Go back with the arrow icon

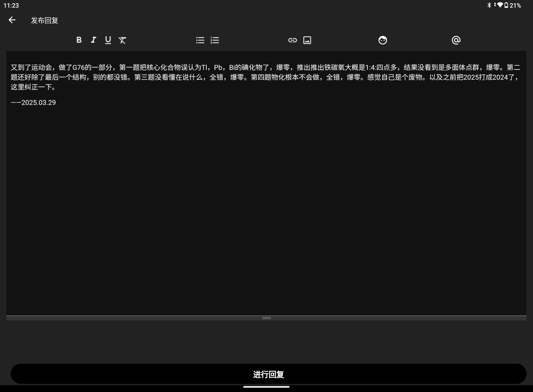tap(12, 20)
